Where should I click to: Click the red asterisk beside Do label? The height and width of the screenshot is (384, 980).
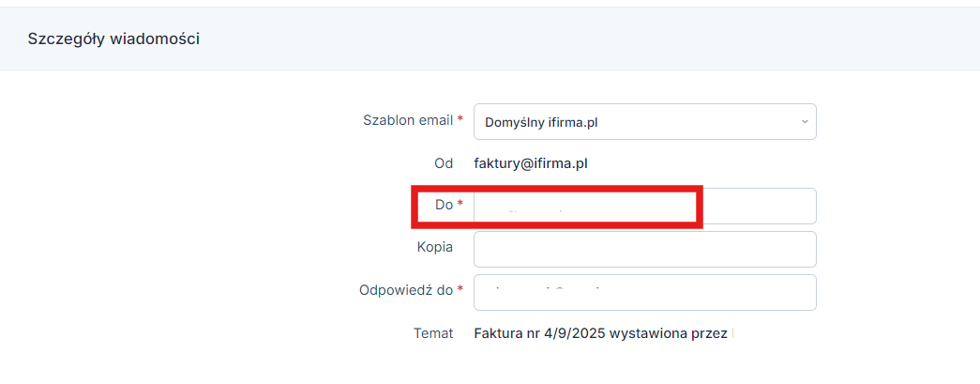click(460, 203)
